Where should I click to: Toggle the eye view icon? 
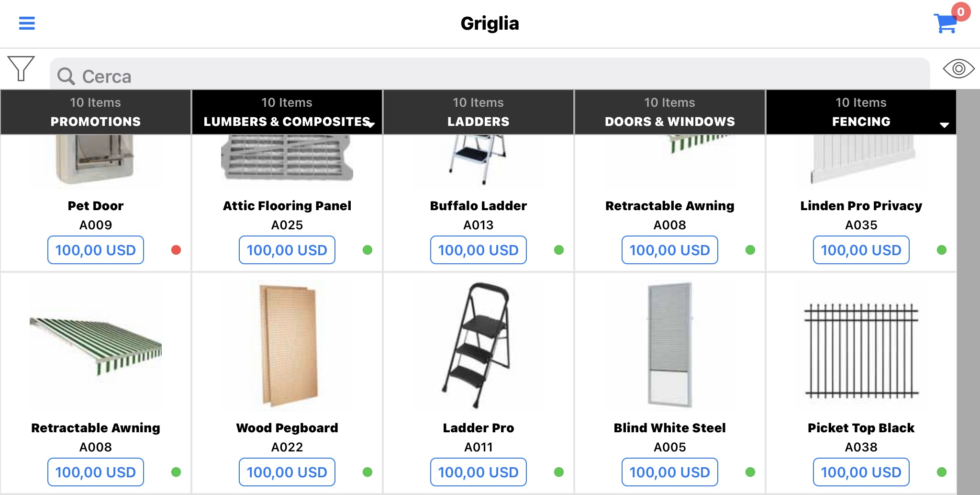pos(958,69)
